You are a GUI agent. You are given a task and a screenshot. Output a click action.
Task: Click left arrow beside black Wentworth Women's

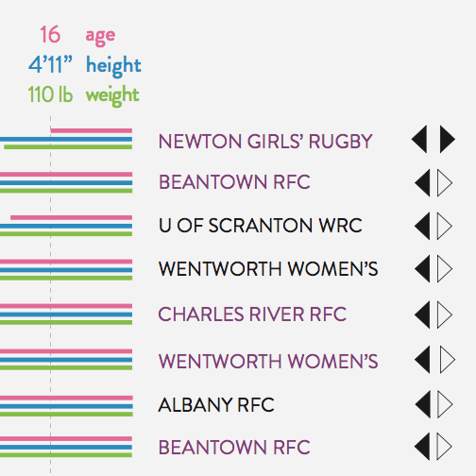422,269
